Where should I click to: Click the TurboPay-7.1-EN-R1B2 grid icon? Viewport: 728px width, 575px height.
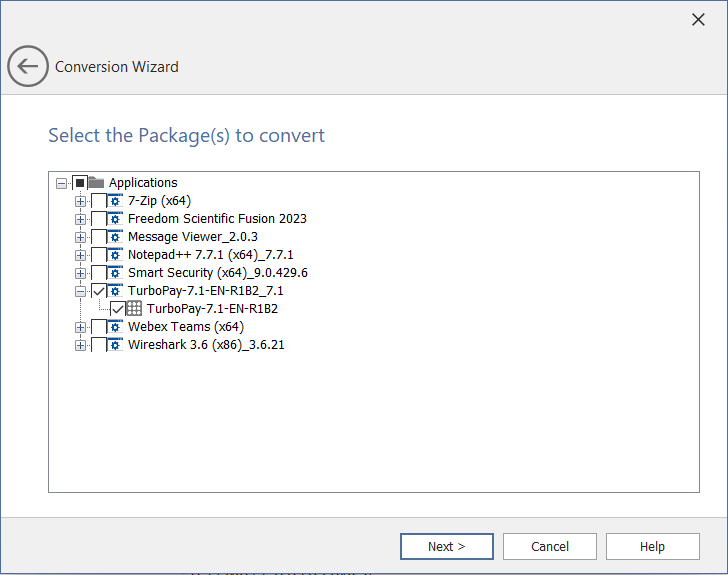point(134,309)
